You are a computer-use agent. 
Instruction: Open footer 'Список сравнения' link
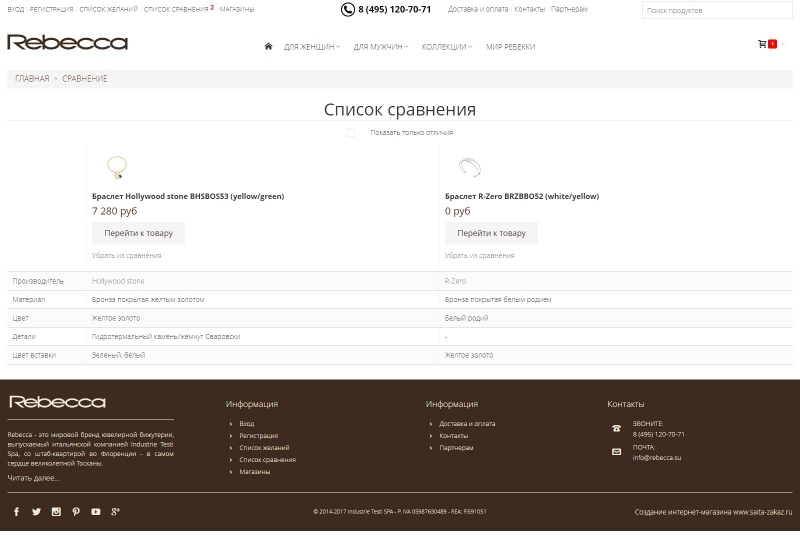click(268, 460)
